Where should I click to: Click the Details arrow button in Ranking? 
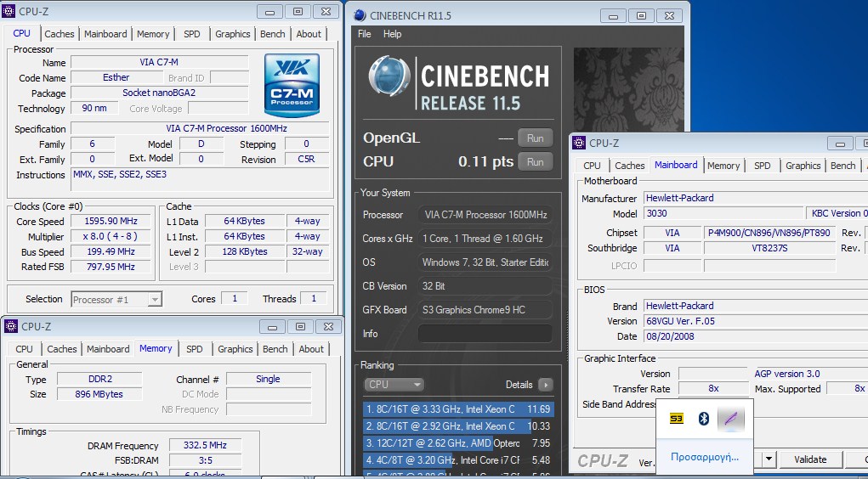[545, 385]
